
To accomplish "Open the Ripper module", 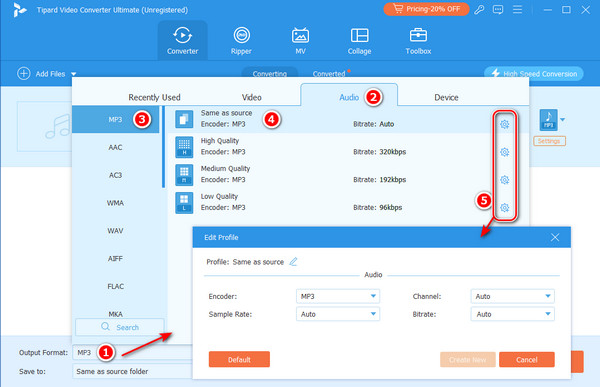I will tap(241, 41).
